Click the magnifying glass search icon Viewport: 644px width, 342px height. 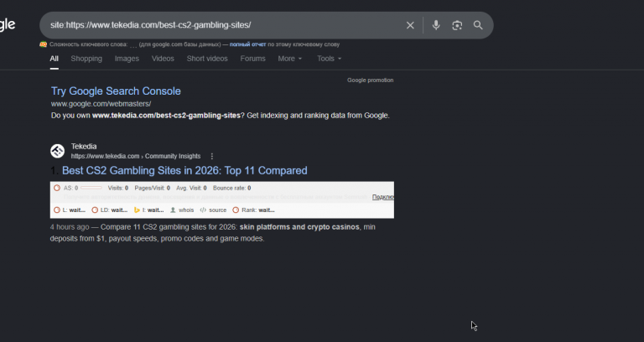click(x=478, y=25)
